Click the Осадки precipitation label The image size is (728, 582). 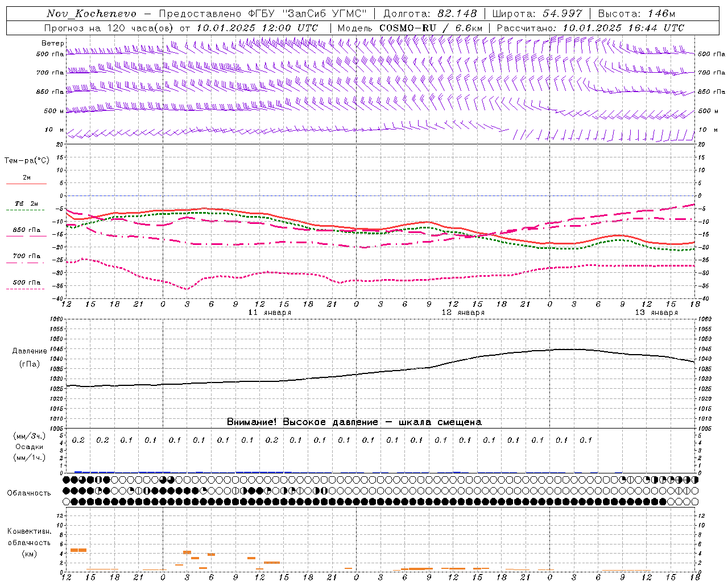pyautogui.click(x=30, y=447)
